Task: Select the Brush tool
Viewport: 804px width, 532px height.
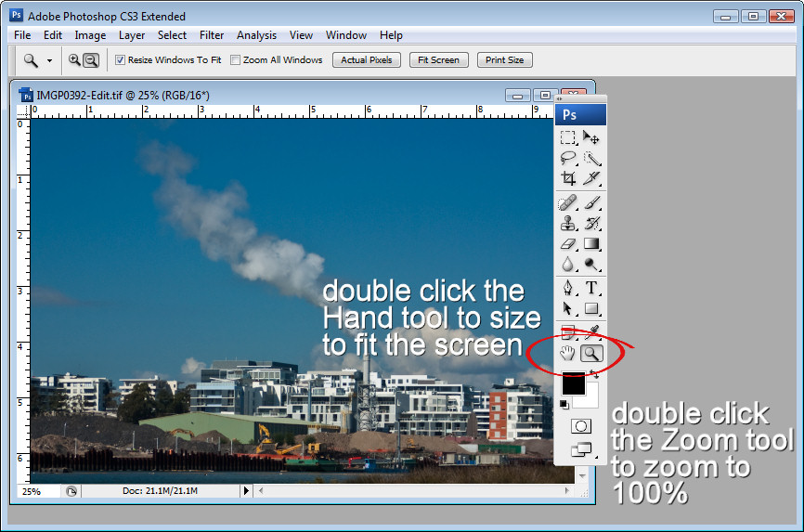Action: point(591,203)
